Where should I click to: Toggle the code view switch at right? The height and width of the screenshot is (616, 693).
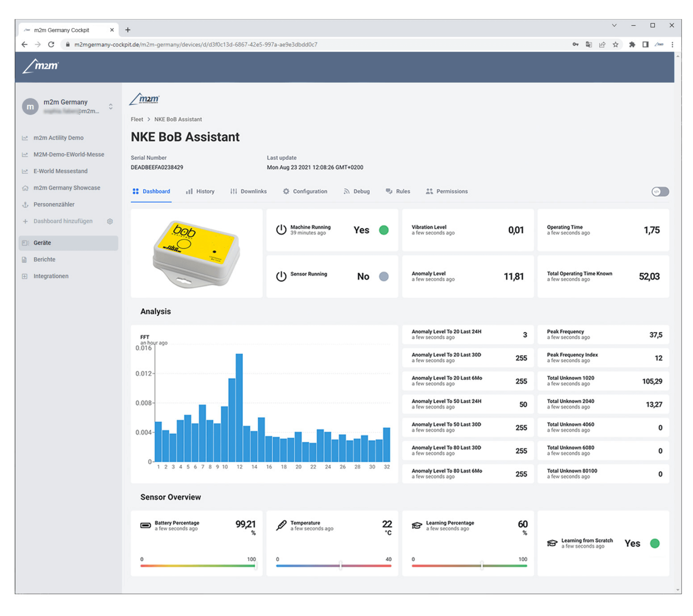[x=660, y=192]
